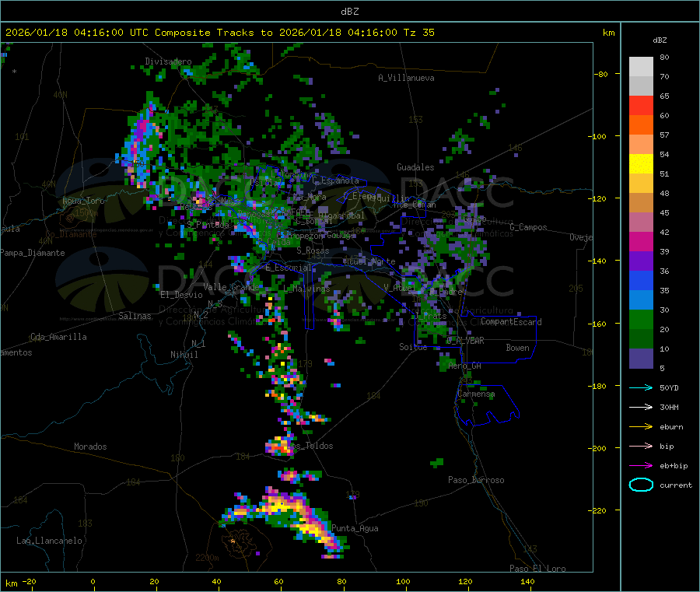Select the purple 36-39 dBZ swatch

(x=641, y=261)
